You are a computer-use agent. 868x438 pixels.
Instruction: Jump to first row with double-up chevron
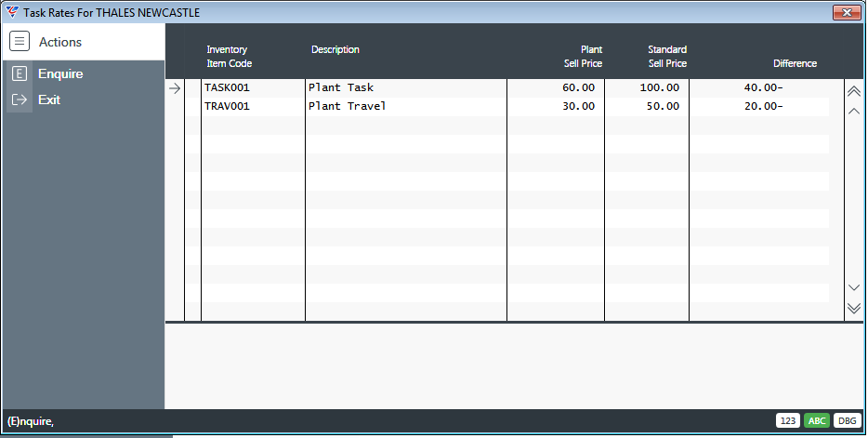click(x=854, y=91)
